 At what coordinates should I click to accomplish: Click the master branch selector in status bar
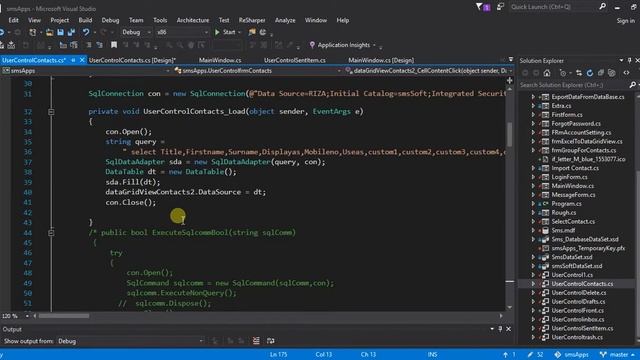[x=618, y=355]
